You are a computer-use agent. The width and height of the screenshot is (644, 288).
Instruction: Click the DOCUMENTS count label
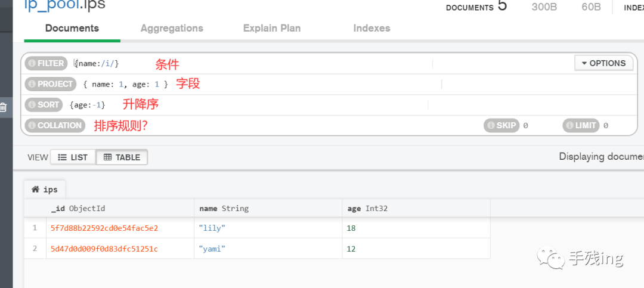coord(469,7)
